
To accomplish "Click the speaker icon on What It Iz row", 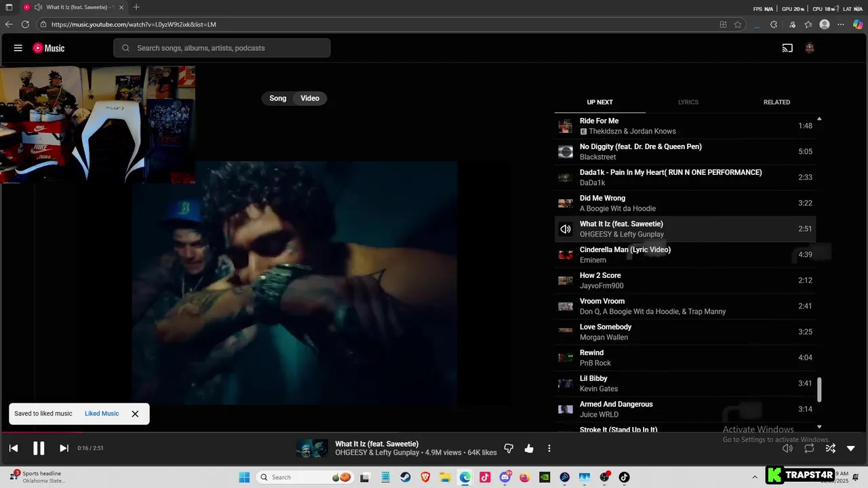I will (x=566, y=229).
